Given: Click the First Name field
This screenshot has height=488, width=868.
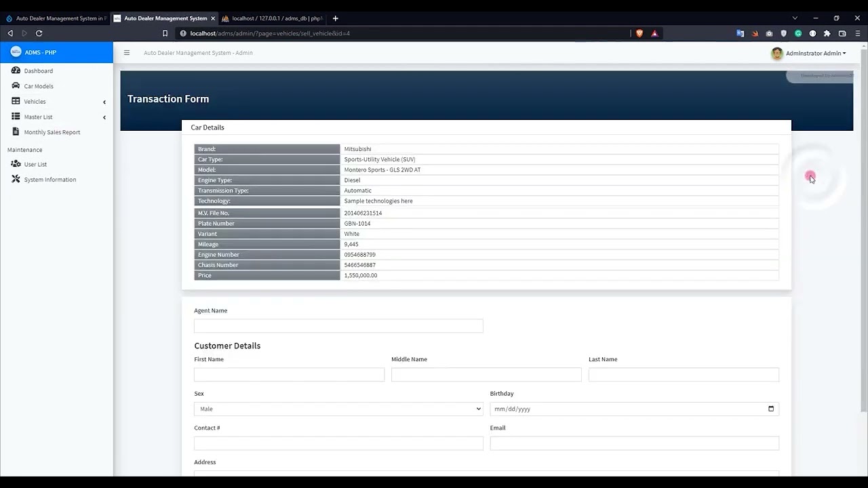Looking at the screenshot, I should pyautogui.click(x=289, y=374).
